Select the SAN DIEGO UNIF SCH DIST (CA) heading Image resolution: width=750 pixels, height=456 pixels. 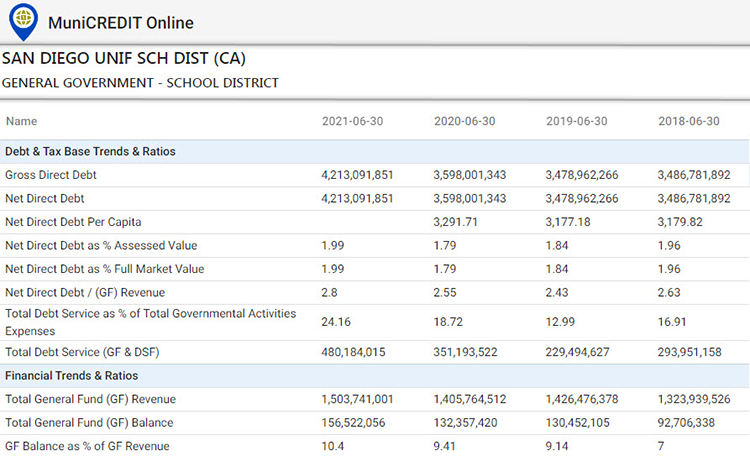pyautogui.click(x=123, y=58)
